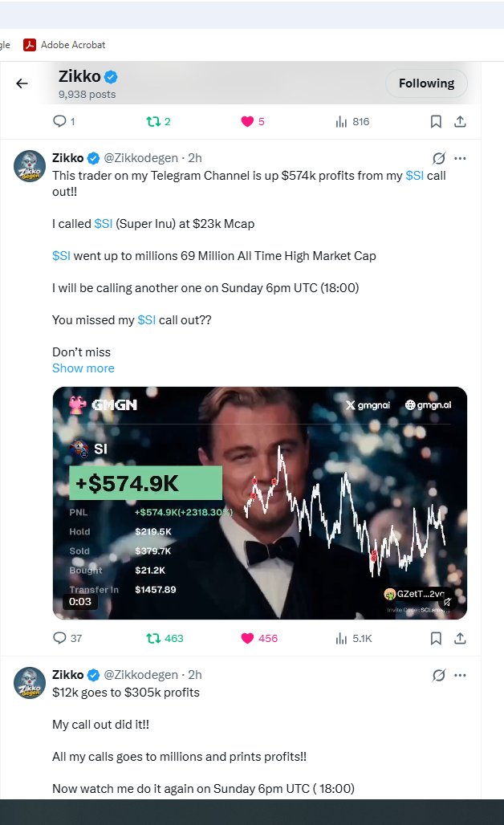Open @Zikkodegen handle on first post
The width and height of the screenshot is (504, 825).
click(x=141, y=158)
